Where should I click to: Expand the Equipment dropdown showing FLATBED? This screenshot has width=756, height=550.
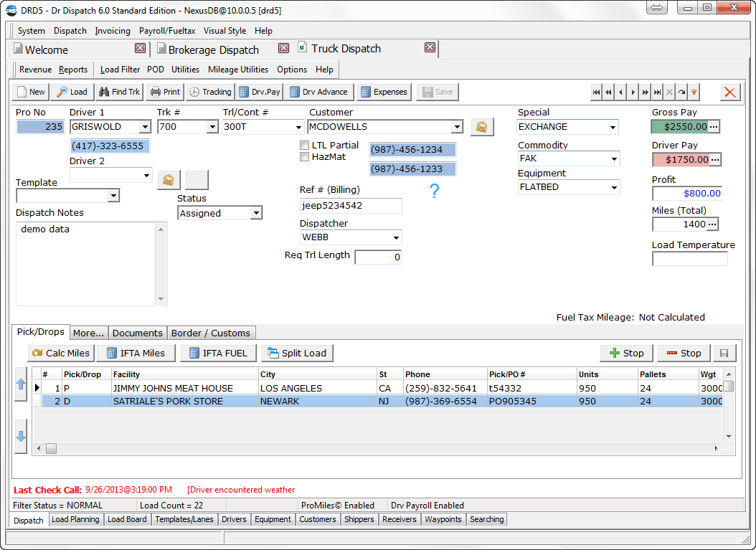tap(615, 186)
